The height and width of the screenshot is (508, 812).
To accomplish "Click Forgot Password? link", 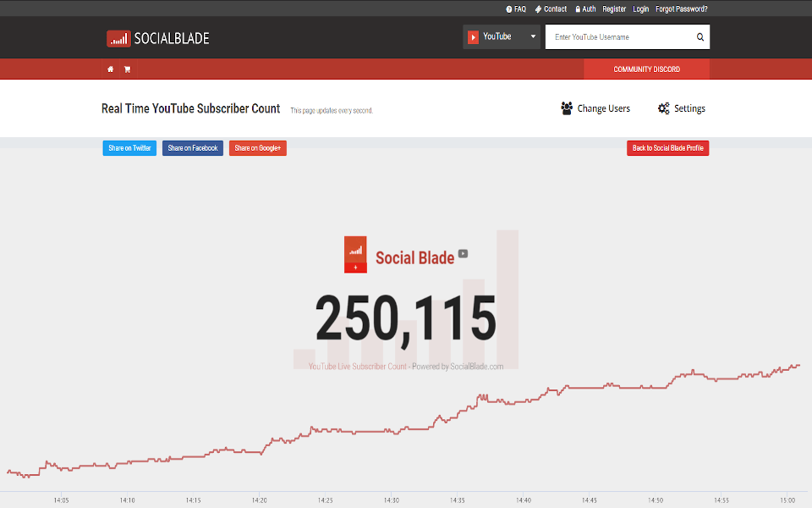I will point(681,8).
